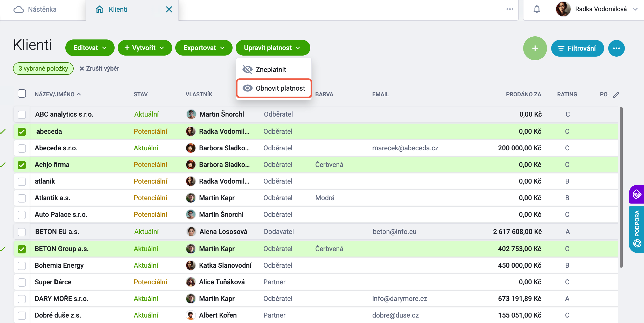The width and height of the screenshot is (644, 323).
Task: Open the Exportovat dropdown
Action: pyautogui.click(x=204, y=48)
